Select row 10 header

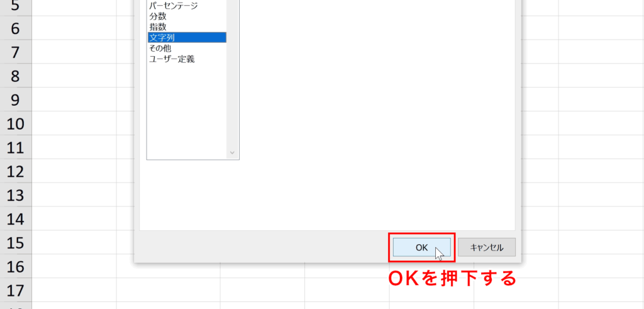[x=16, y=123]
